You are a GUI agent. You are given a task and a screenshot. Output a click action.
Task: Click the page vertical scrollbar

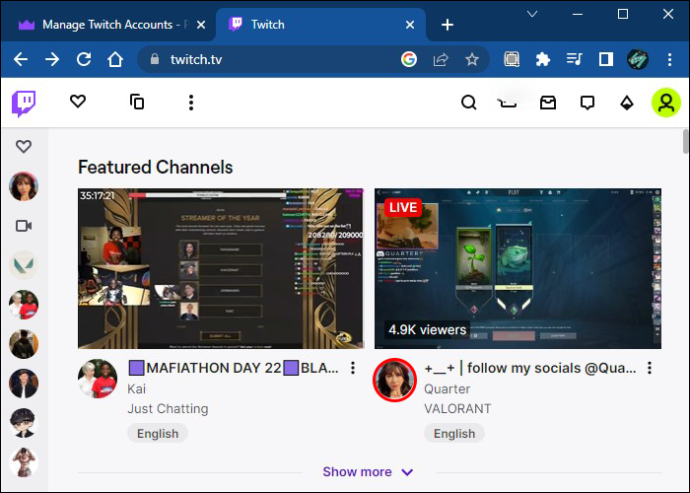point(686,141)
